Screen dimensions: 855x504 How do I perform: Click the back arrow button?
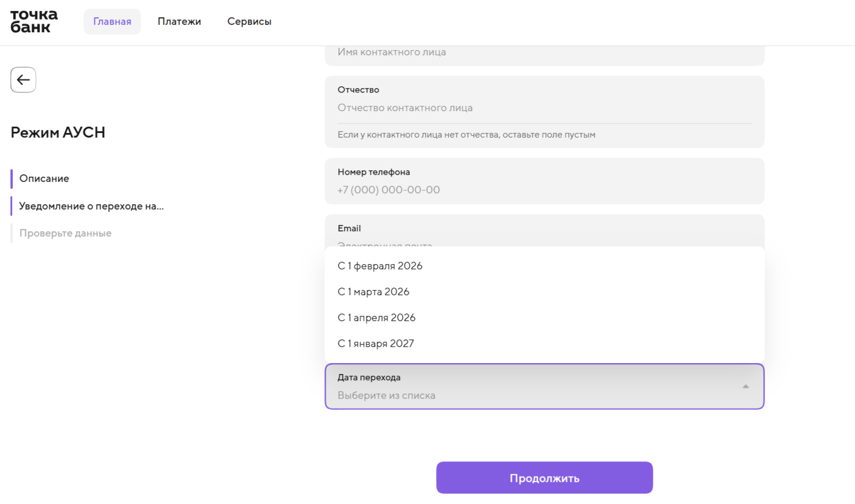23,80
